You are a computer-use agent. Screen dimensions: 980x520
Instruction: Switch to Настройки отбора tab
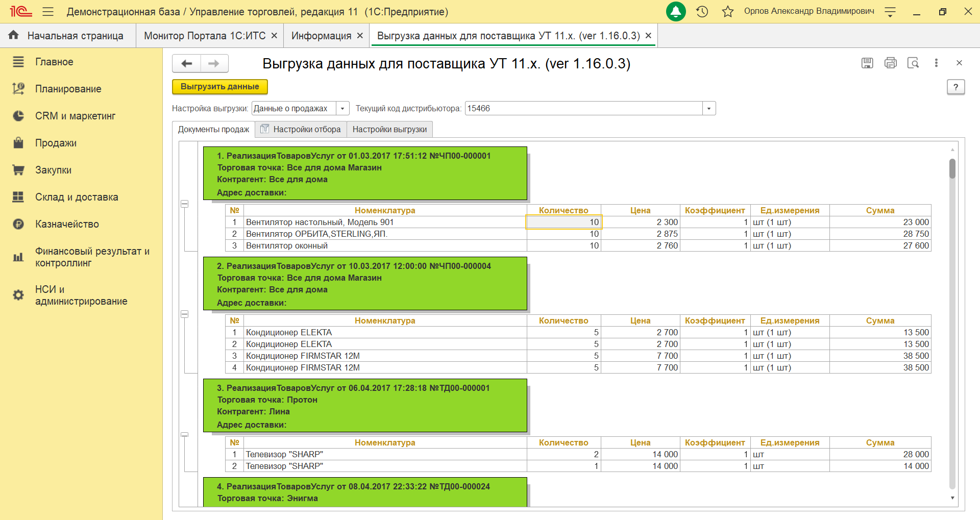[301, 130]
